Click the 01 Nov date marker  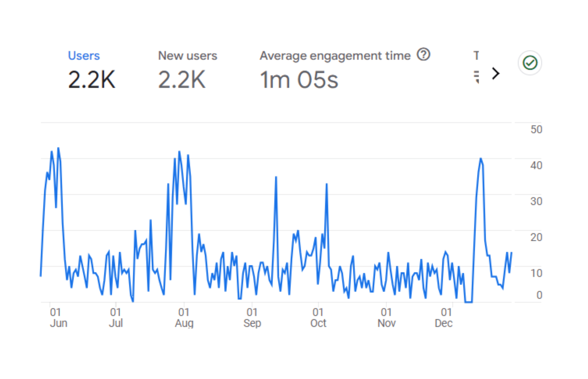pos(386,318)
